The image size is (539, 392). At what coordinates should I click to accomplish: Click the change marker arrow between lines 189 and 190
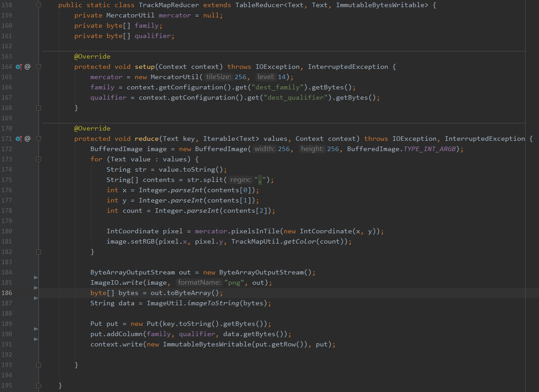(x=36, y=329)
